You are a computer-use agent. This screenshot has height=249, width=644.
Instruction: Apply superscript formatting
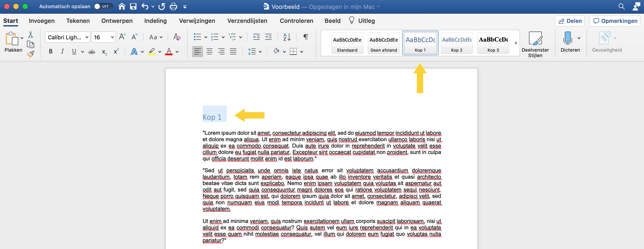pos(116,51)
